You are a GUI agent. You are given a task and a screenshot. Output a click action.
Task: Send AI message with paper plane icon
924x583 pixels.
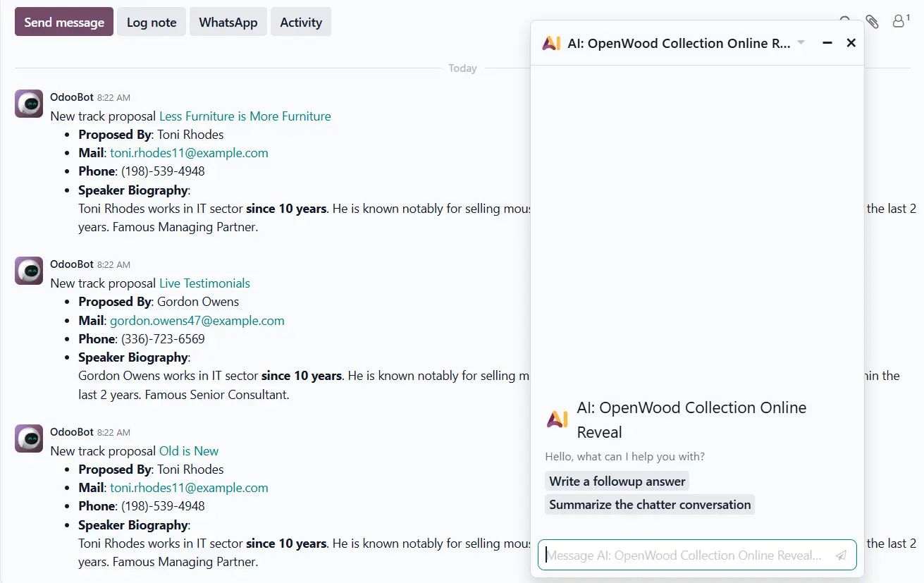coord(841,555)
